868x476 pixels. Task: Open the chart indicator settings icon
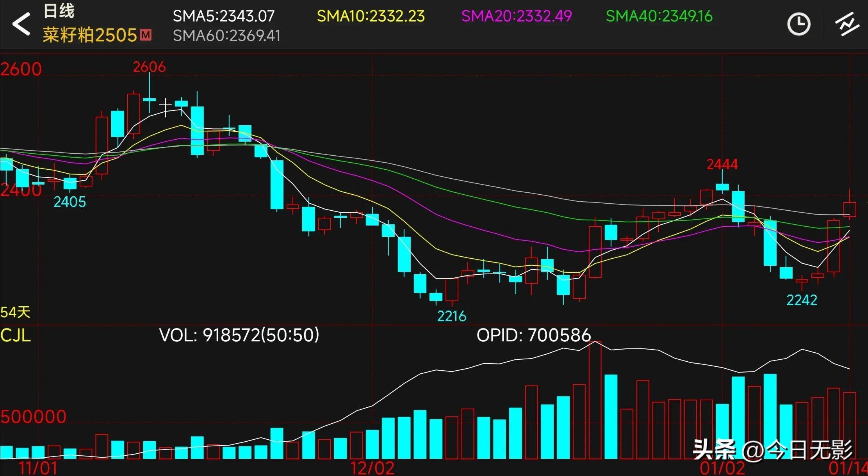pyautogui.click(x=847, y=24)
